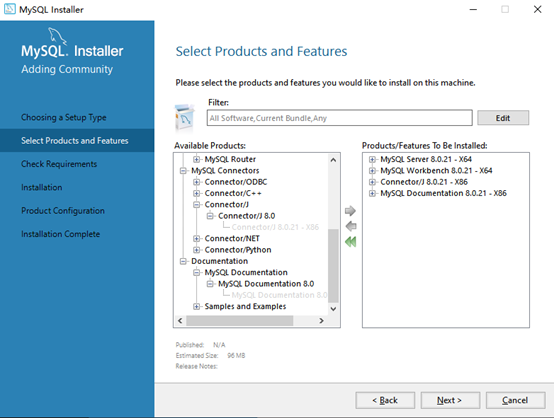Select Samples and Examples tree item
The height and width of the screenshot is (418, 554).
click(x=245, y=306)
